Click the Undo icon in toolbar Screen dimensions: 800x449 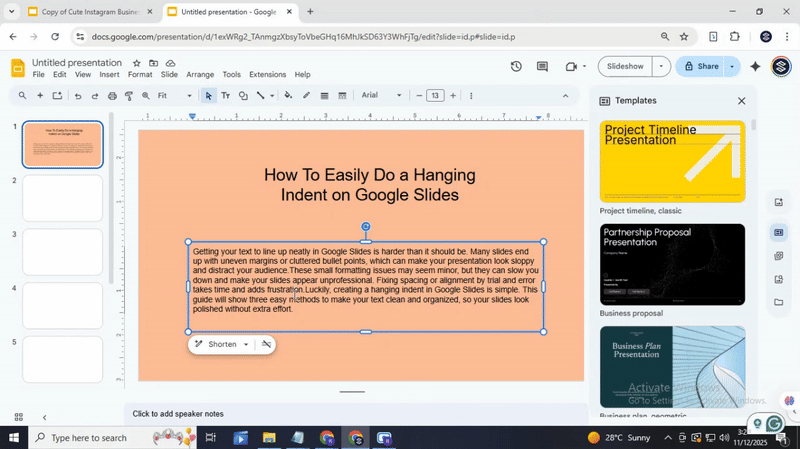click(77, 96)
